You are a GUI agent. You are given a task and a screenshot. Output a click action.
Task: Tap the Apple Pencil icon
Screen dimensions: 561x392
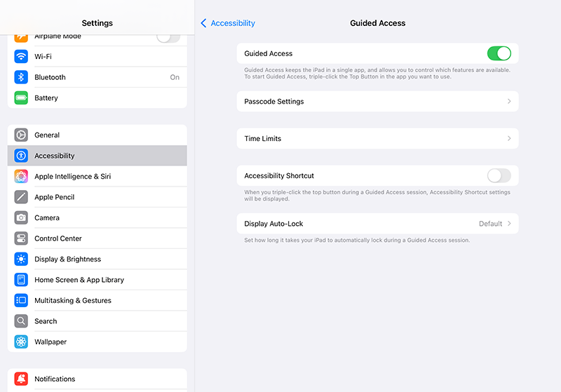pyautogui.click(x=21, y=197)
